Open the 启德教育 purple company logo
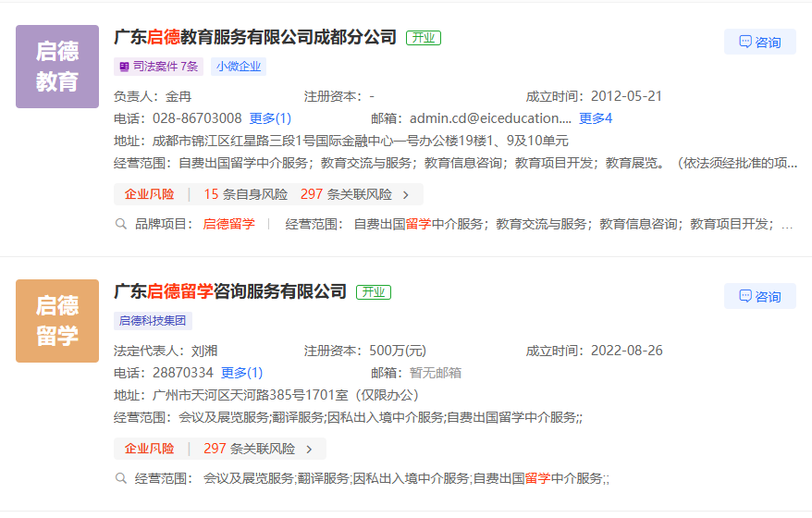 point(57,67)
